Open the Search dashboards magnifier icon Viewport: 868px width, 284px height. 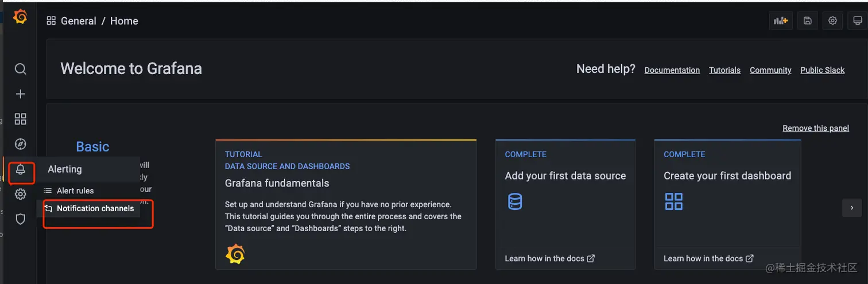[x=20, y=69]
